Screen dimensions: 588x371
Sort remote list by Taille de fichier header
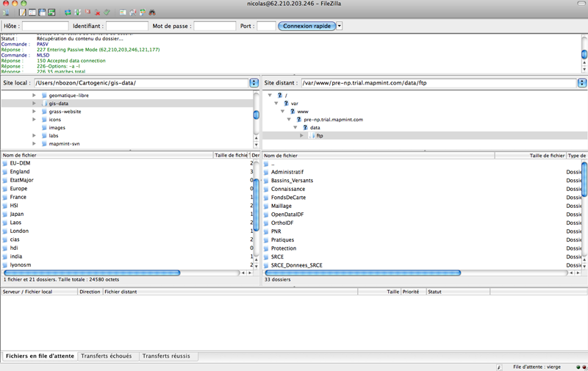531,156
